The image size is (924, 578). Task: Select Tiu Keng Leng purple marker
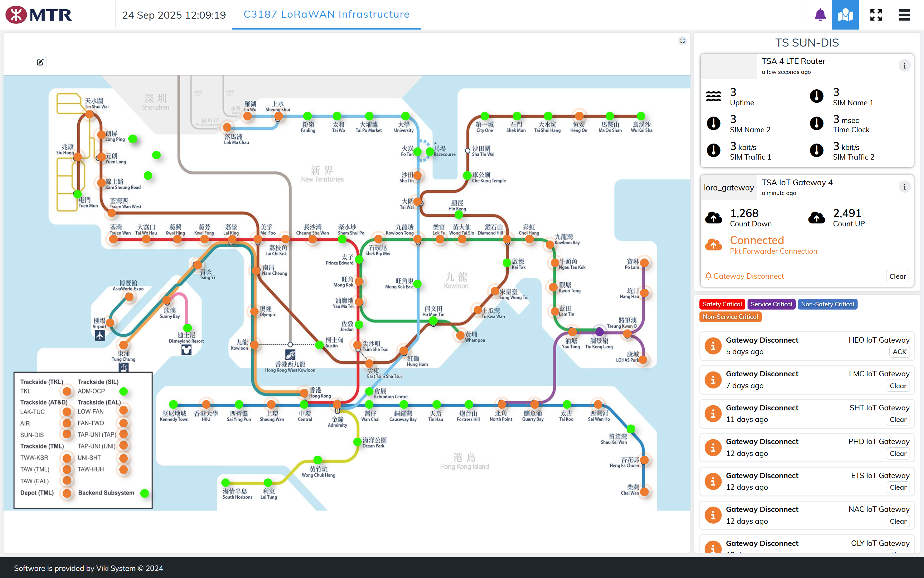click(x=599, y=331)
